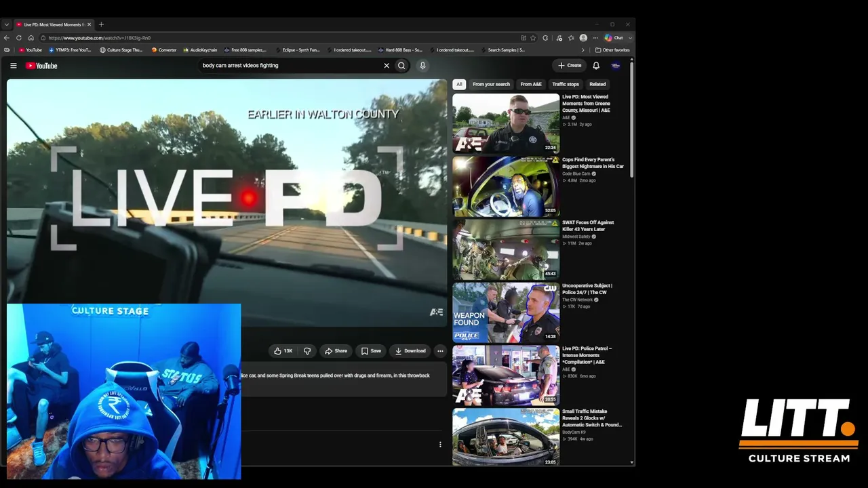
Task: Open the YouTube bookmark
Action: tap(31, 50)
